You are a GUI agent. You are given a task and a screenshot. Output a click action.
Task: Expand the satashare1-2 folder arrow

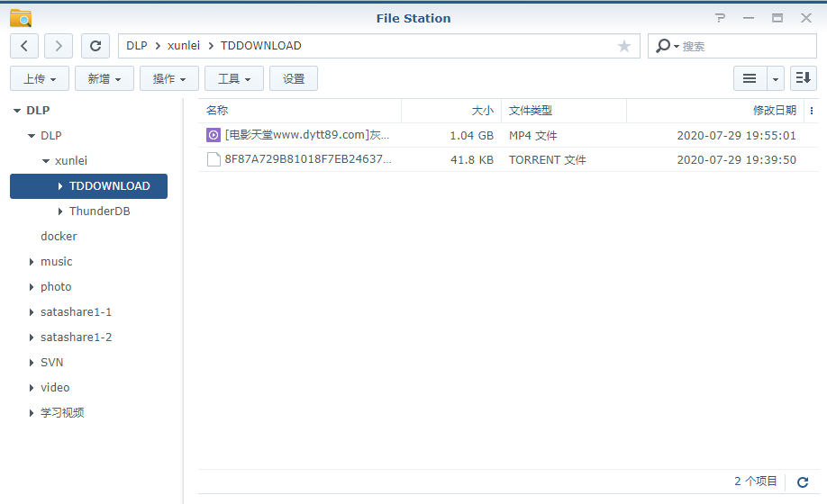32,337
